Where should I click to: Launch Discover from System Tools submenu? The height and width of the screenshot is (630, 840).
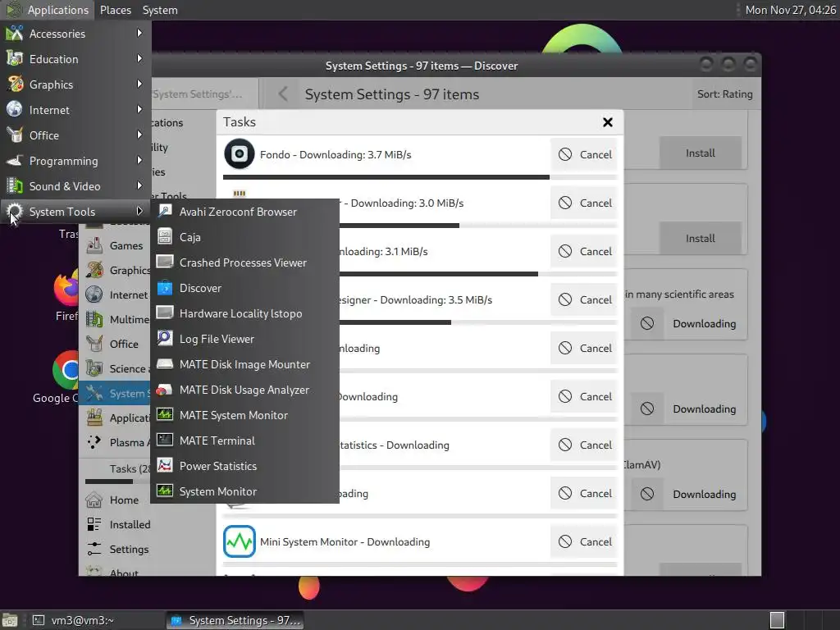[244, 288]
